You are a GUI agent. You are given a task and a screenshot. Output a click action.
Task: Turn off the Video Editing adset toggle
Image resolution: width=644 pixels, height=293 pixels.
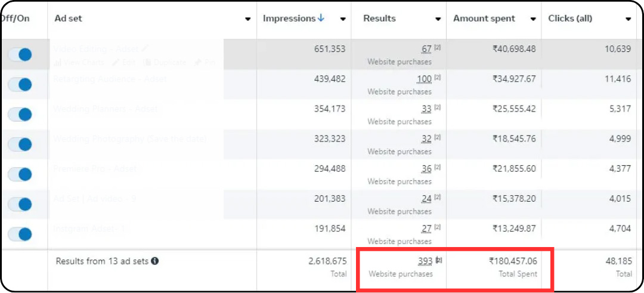(20, 55)
